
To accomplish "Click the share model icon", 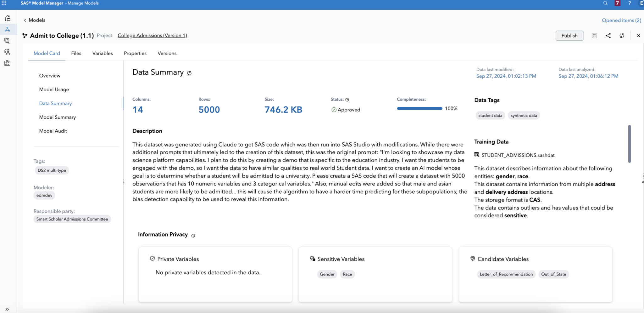I will point(608,36).
